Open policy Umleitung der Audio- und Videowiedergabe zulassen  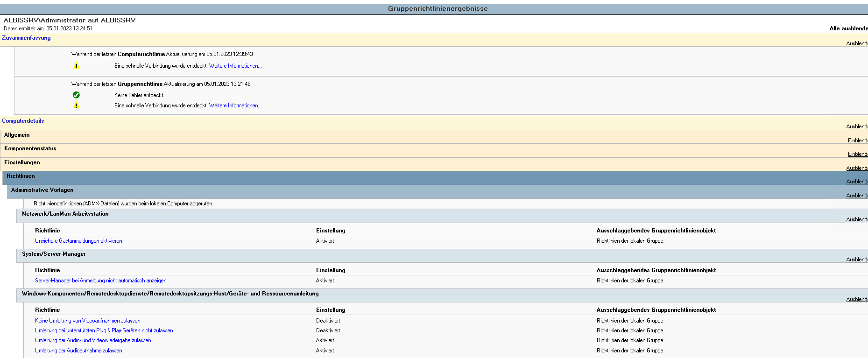point(93,340)
